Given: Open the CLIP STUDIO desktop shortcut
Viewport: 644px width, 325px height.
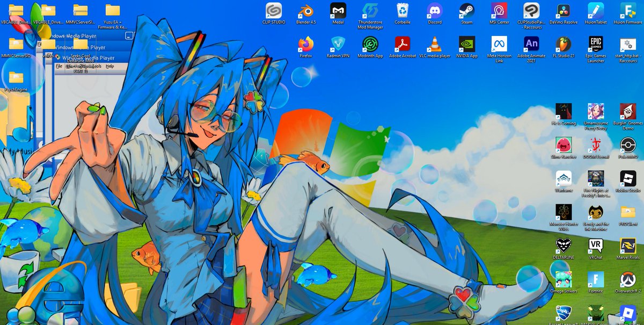Looking at the screenshot, I should point(274,10).
